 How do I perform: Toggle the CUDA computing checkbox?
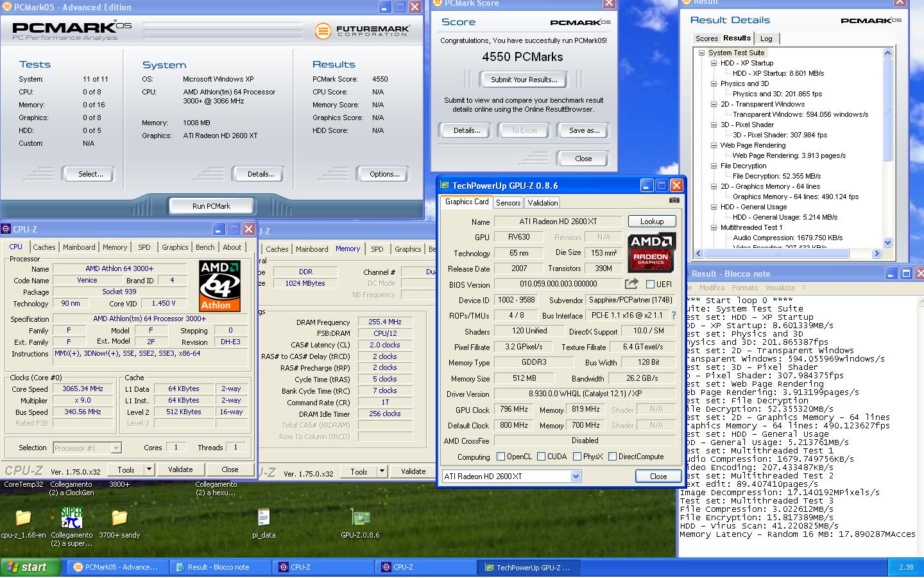coord(541,457)
